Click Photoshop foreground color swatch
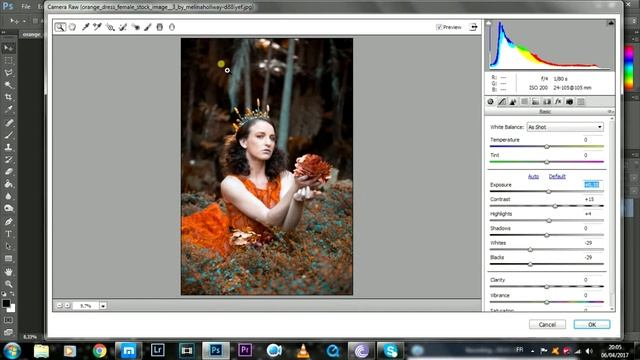The width and height of the screenshot is (640, 360). [6, 303]
